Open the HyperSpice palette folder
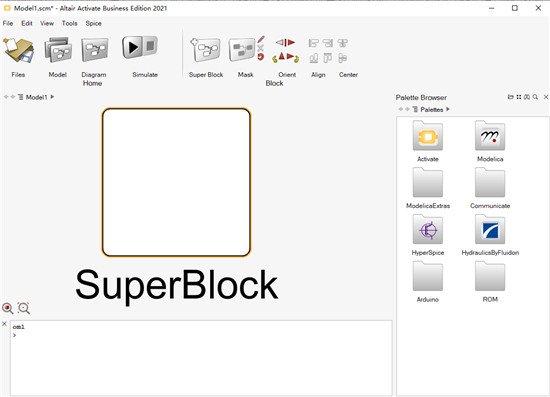This screenshot has width=550, height=397. [x=428, y=234]
